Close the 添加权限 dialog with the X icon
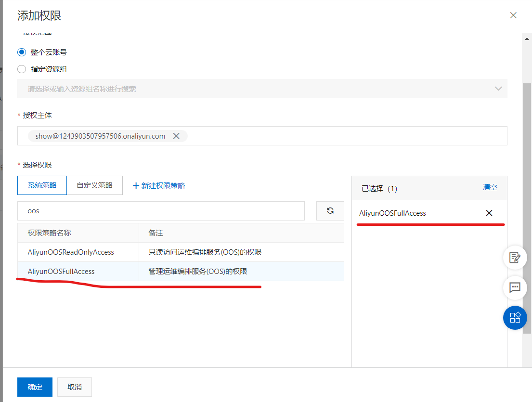This screenshot has width=532, height=402. tap(513, 15)
